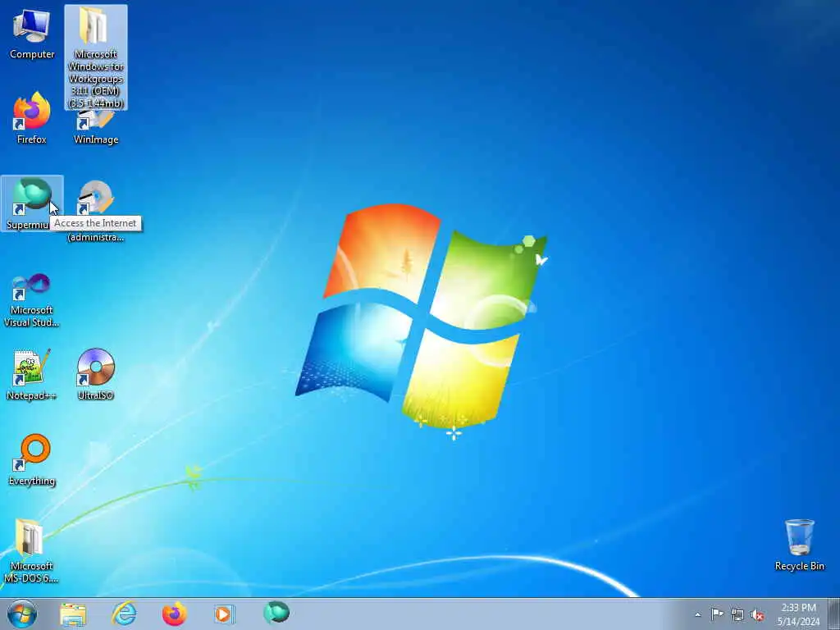Click the Show desktop strip on the taskbar
840x630 pixels.
[834, 614]
